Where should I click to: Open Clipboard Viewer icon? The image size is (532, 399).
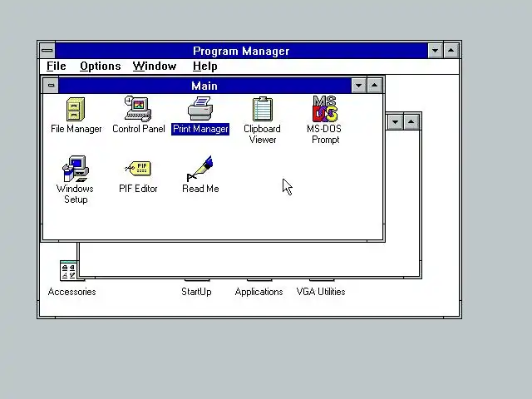[x=263, y=109]
